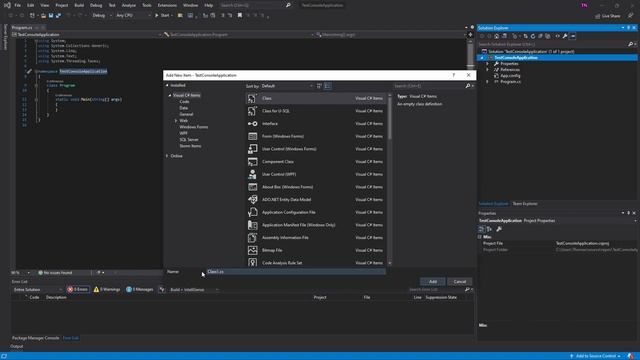This screenshot has width=640, height=360.
Task: Click Add to Source Control in status bar
Action: [595, 356]
